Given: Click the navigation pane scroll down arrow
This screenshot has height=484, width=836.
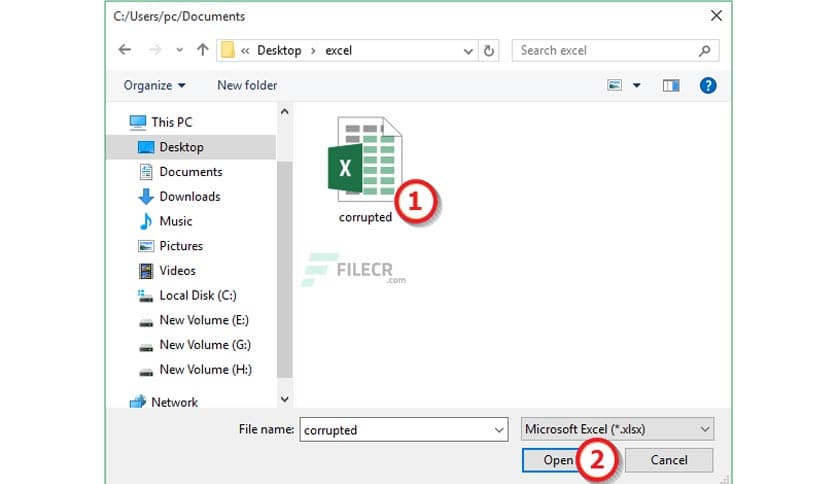Looking at the screenshot, I should pos(285,399).
